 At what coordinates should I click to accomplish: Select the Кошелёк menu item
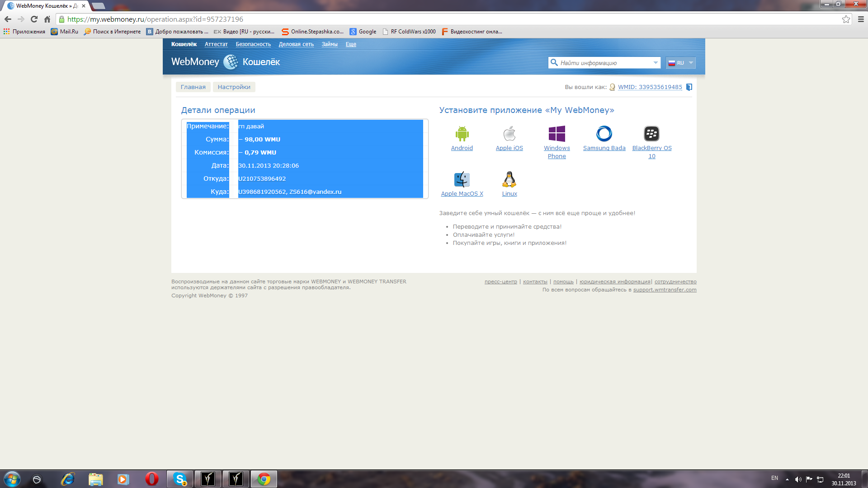point(184,44)
